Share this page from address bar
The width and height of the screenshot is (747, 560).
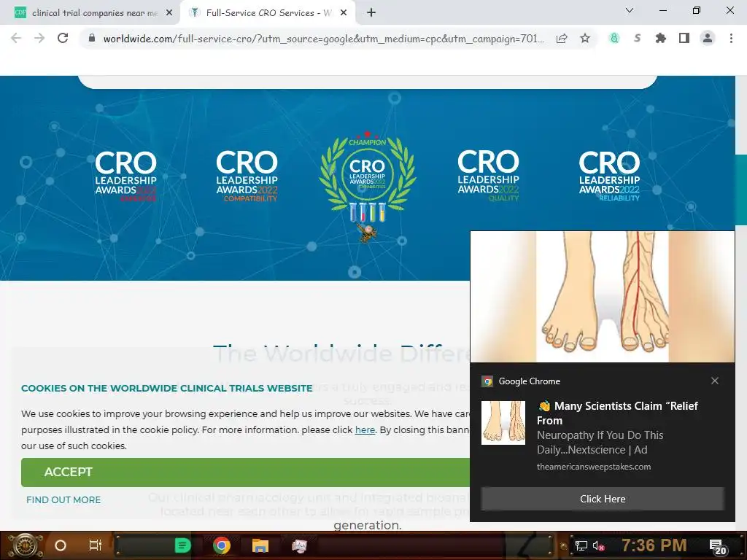(x=562, y=39)
